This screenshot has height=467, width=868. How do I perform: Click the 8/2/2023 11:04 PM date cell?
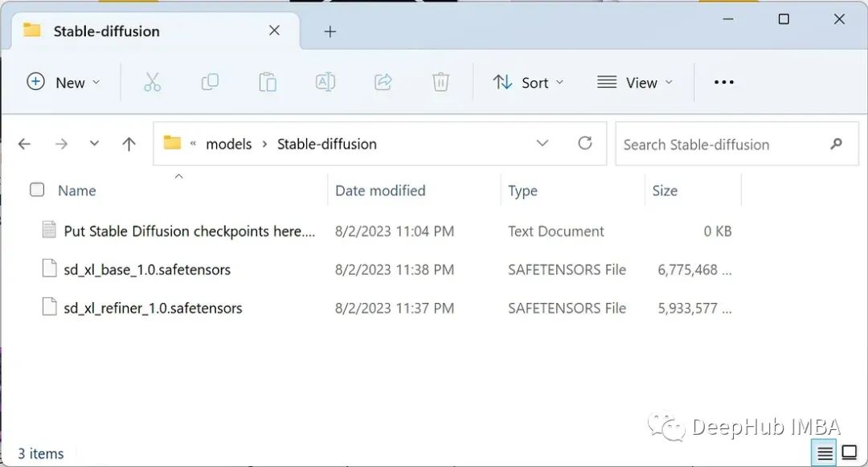[394, 231]
